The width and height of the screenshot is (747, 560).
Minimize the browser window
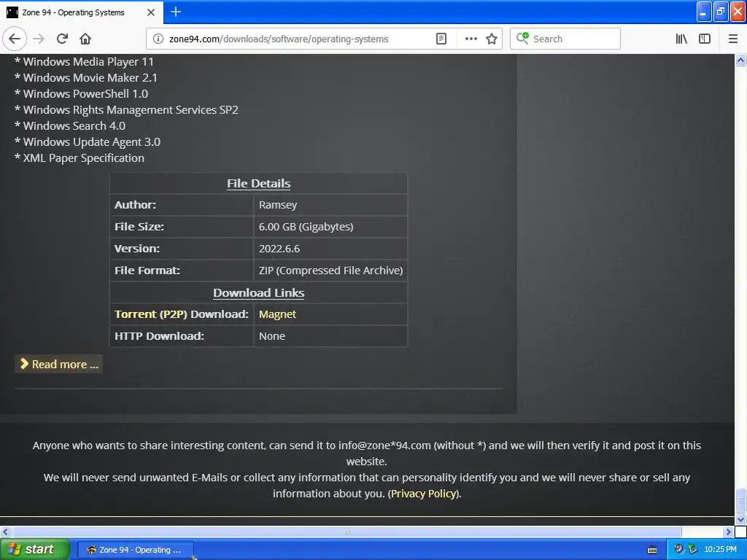coord(703,12)
